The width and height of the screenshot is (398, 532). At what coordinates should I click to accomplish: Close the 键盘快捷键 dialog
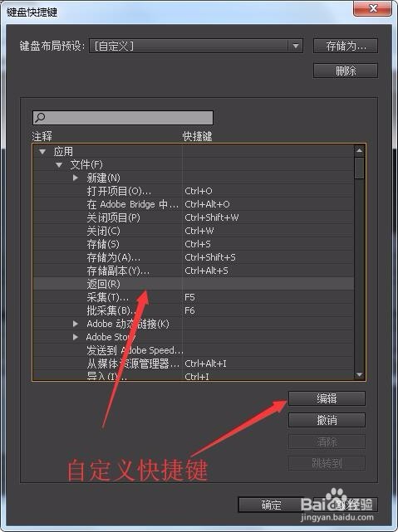tap(373, 8)
